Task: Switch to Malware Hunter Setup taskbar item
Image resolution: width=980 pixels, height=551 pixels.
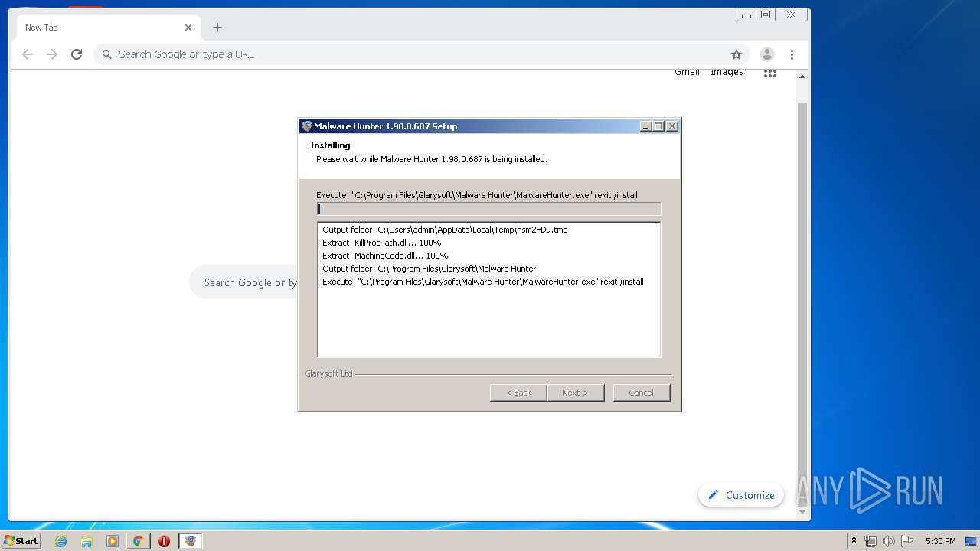Action: [191, 541]
